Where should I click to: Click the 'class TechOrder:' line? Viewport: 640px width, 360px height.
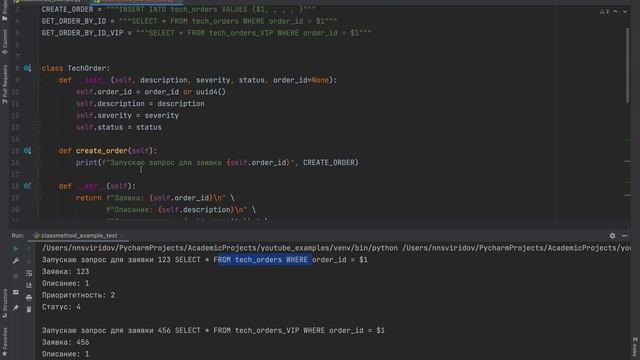click(76, 68)
